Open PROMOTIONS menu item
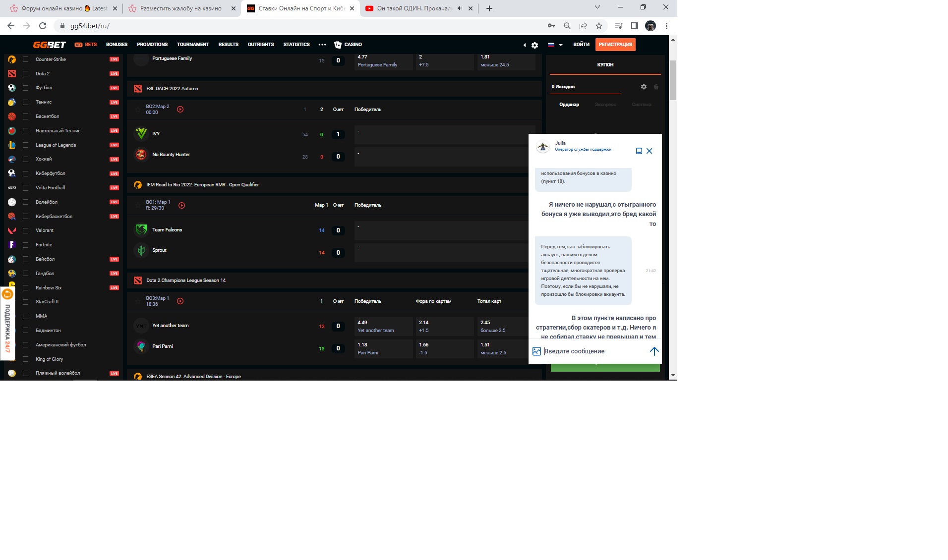The width and height of the screenshot is (948, 560). click(152, 45)
